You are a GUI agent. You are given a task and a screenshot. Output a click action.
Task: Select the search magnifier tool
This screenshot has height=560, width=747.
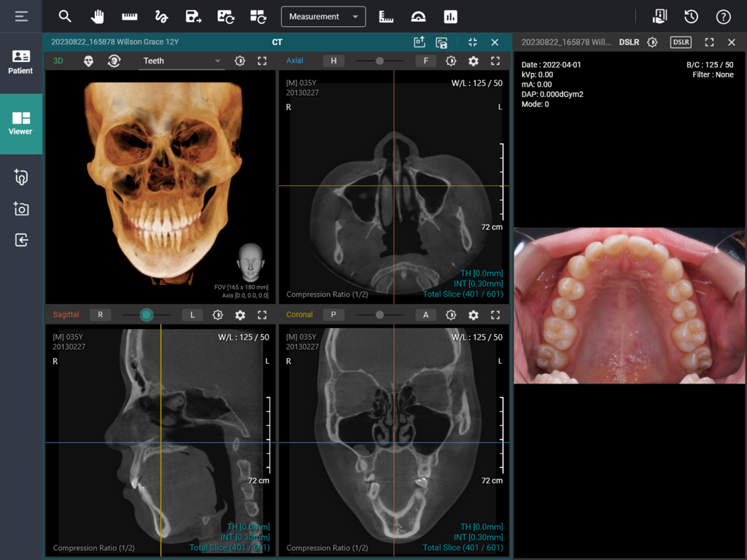tap(65, 16)
